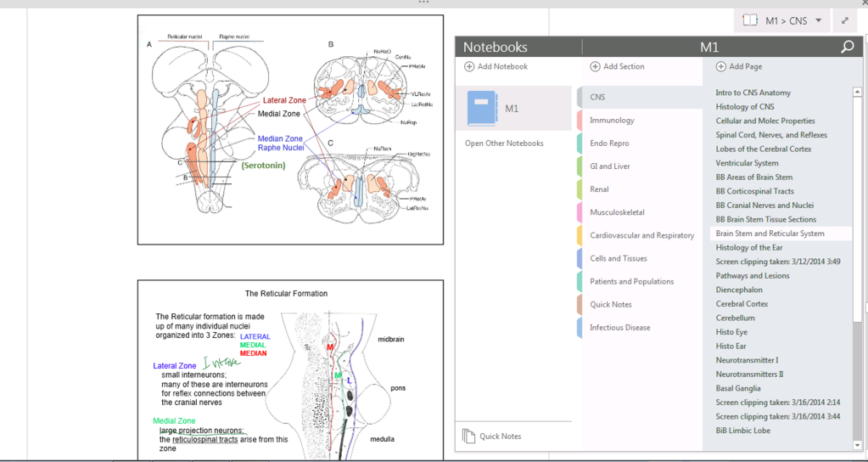Click the Add Notebook plus icon
The height and width of the screenshot is (462, 868).
pyautogui.click(x=470, y=66)
